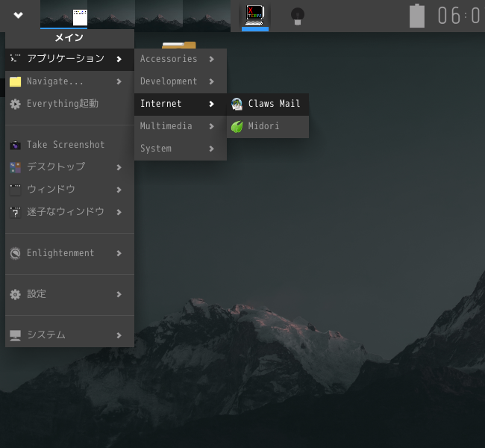Click the green Midori leaf icon

237,127
